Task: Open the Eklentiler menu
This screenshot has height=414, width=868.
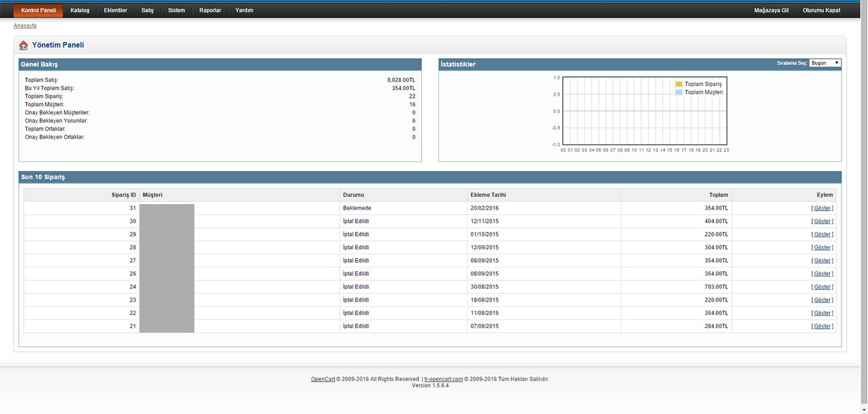Action: click(116, 10)
